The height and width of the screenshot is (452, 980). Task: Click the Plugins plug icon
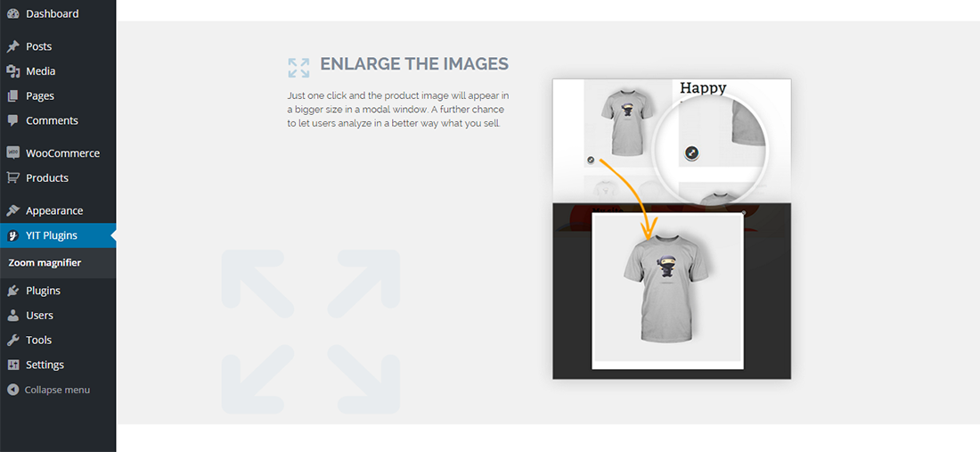point(12,291)
